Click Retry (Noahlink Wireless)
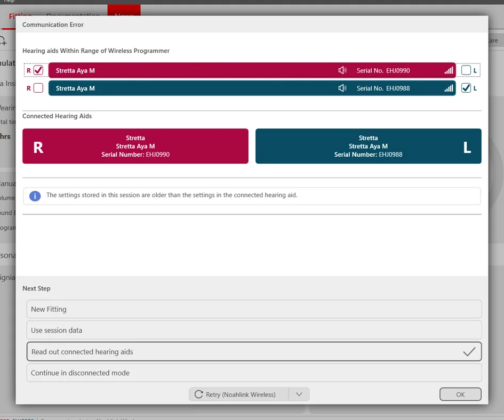The width and height of the screenshot is (504, 420). 239,394
